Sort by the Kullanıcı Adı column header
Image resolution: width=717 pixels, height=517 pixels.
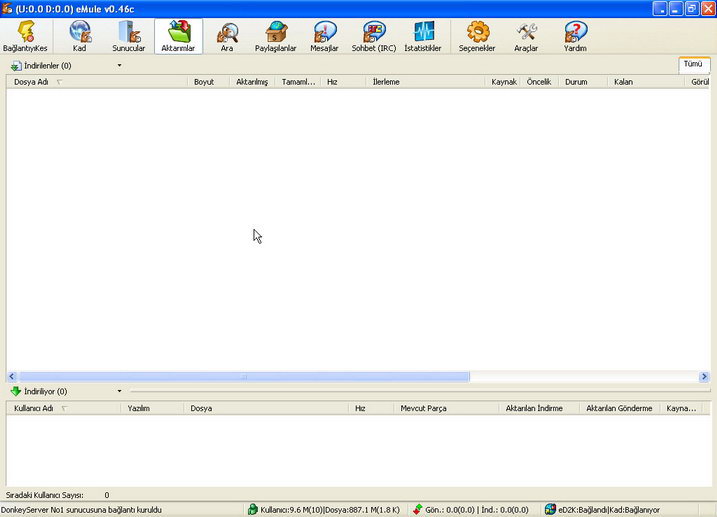coord(64,408)
